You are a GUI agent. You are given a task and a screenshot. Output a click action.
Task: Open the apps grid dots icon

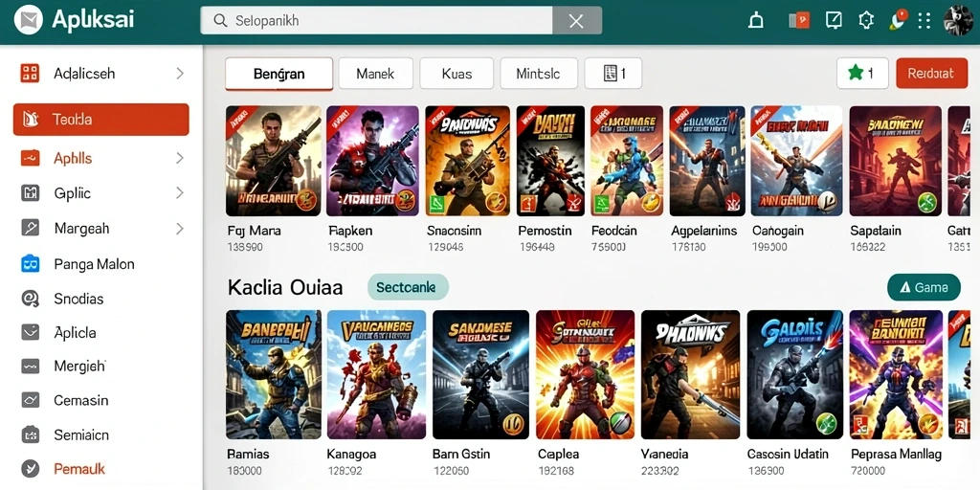pos(924,21)
